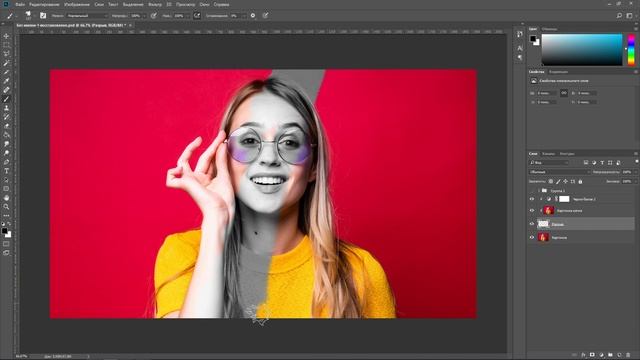
Task: Hide the black-and-white adjustment layer eye
Action: point(532,199)
